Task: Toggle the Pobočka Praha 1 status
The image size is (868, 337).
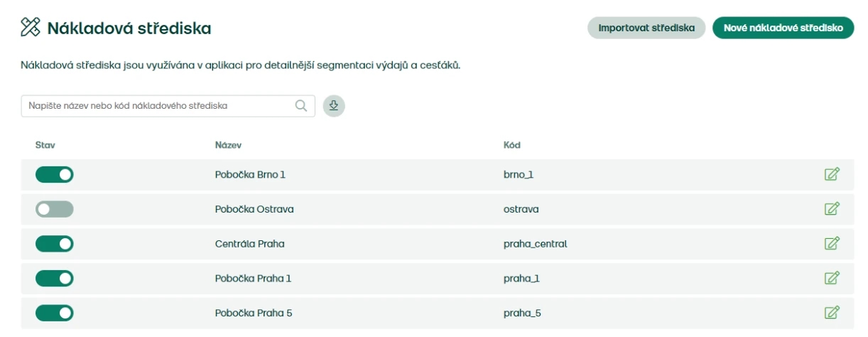Action: click(x=55, y=278)
